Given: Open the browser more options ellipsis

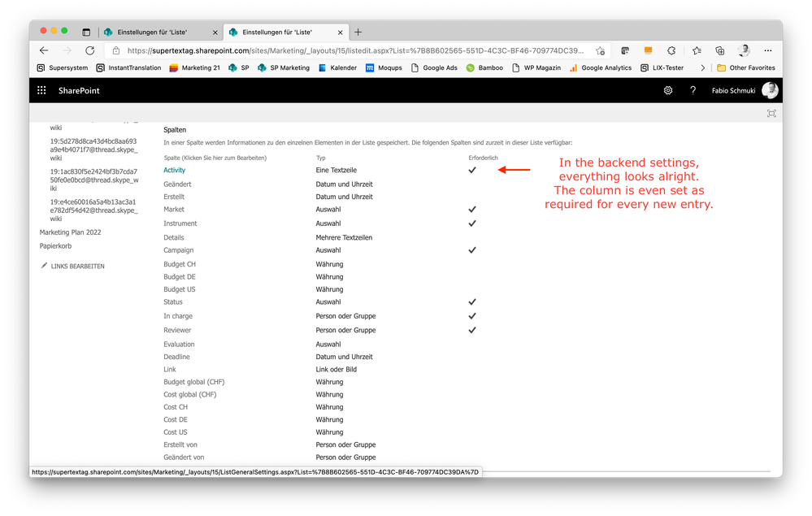Looking at the screenshot, I should point(768,50).
